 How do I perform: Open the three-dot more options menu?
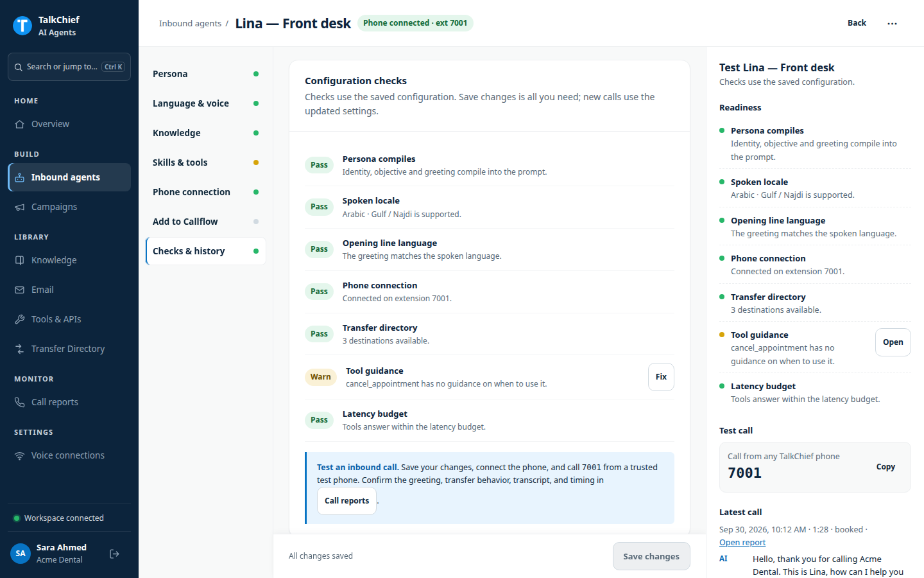pos(892,23)
